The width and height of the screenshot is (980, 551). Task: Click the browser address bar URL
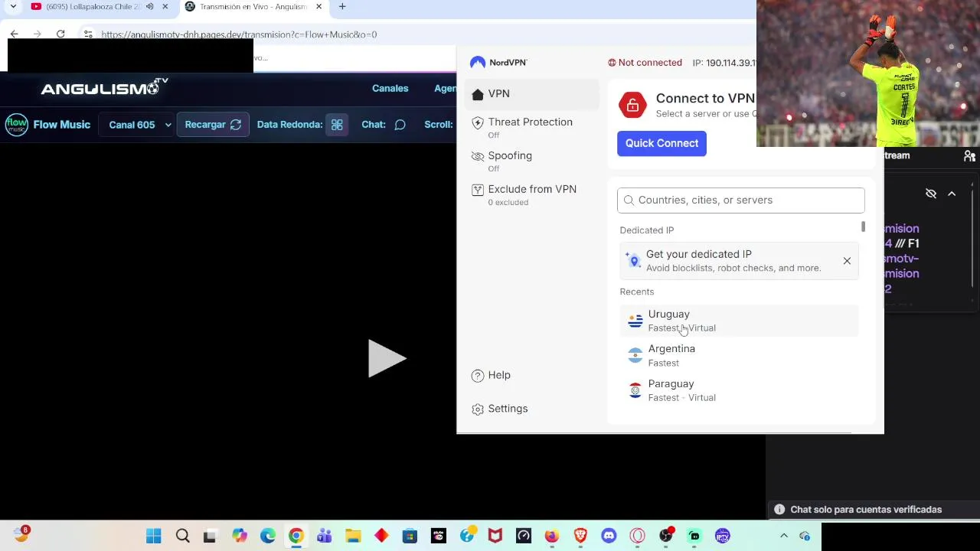(239, 34)
